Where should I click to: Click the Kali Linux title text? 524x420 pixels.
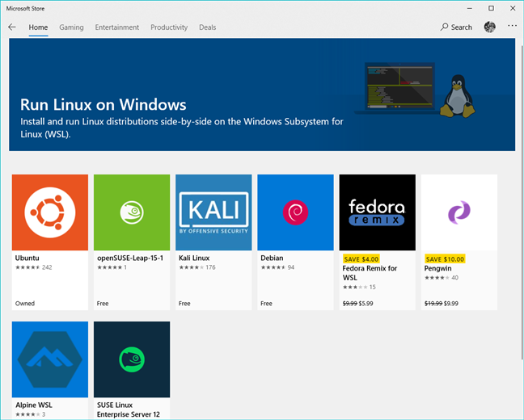pos(194,258)
